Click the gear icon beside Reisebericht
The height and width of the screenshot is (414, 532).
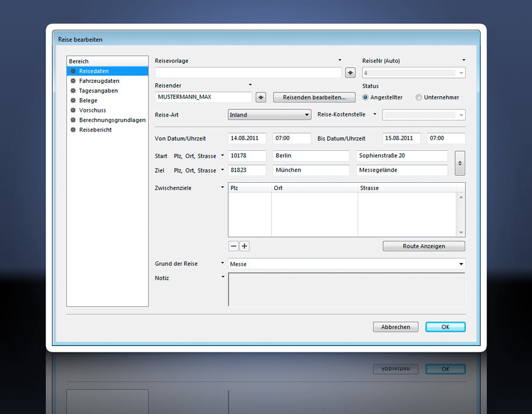(73, 130)
